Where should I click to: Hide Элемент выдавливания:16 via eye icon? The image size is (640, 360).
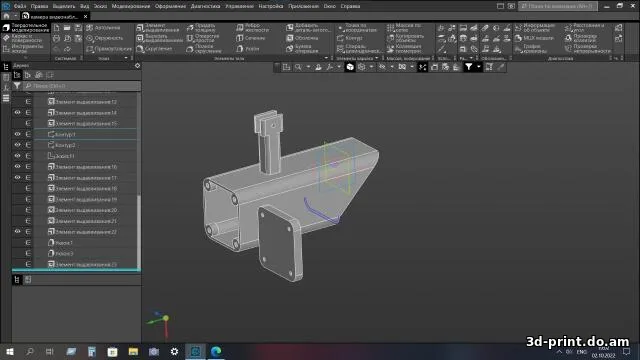tap(18, 167)
